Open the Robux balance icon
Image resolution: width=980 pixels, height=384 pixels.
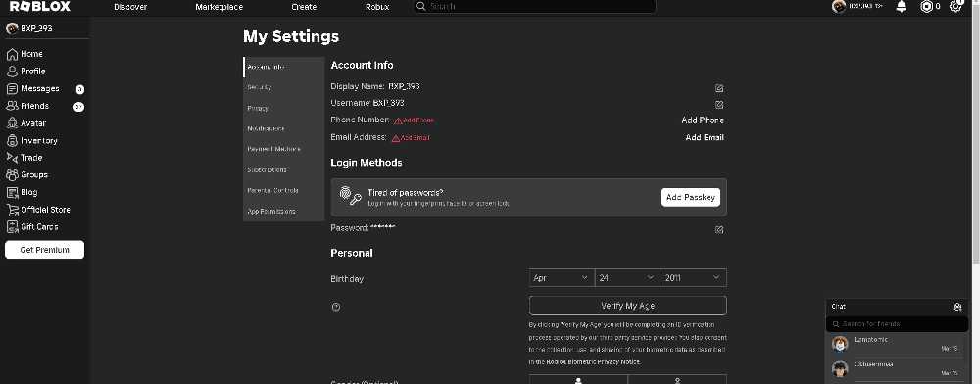[x=927, y=7]
